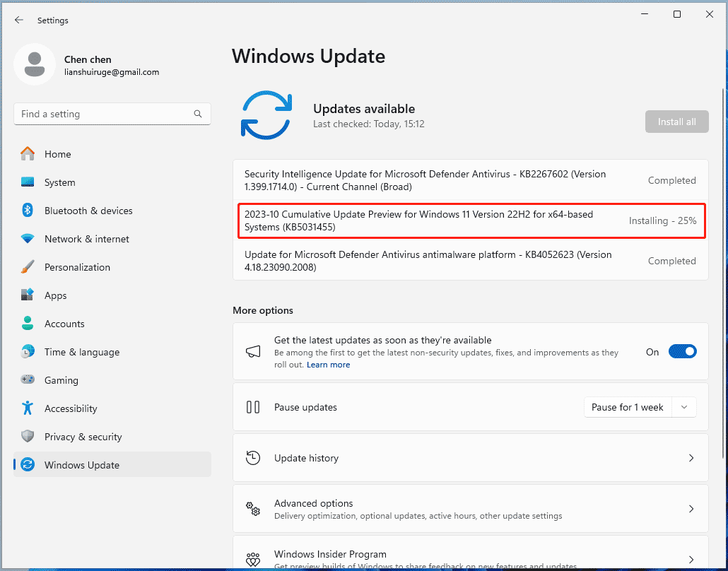
Task: Turn off get latest updates toggle
Action: (x=683, y=351)
